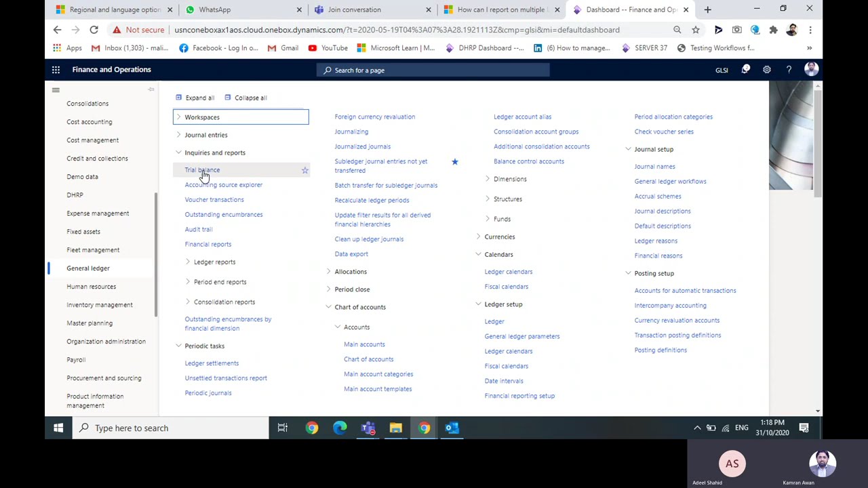The image size is (868, 488).
Task: Click the Expand all button
Action: point(195,98)
